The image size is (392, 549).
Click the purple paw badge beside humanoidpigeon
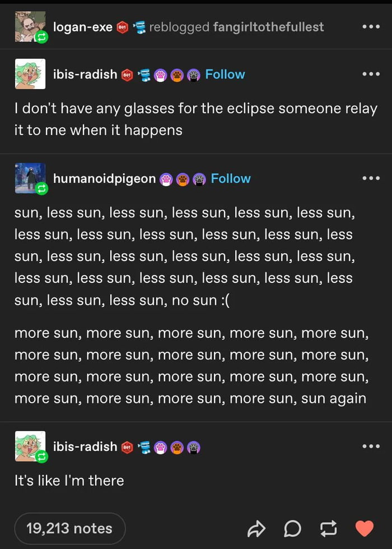(199, 178)
